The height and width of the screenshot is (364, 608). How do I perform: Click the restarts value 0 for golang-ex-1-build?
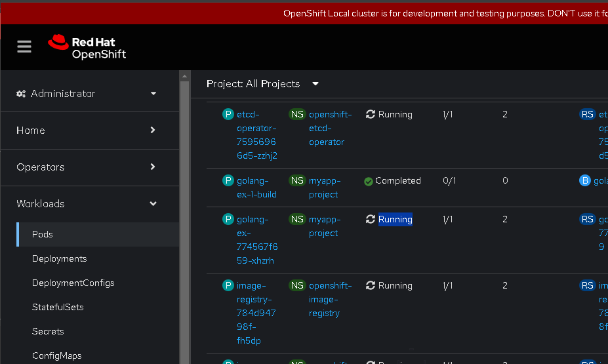coord(505,180)
